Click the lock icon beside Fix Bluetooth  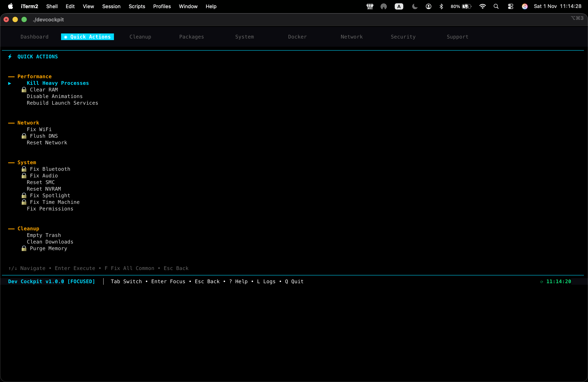(x=24, y=169)
